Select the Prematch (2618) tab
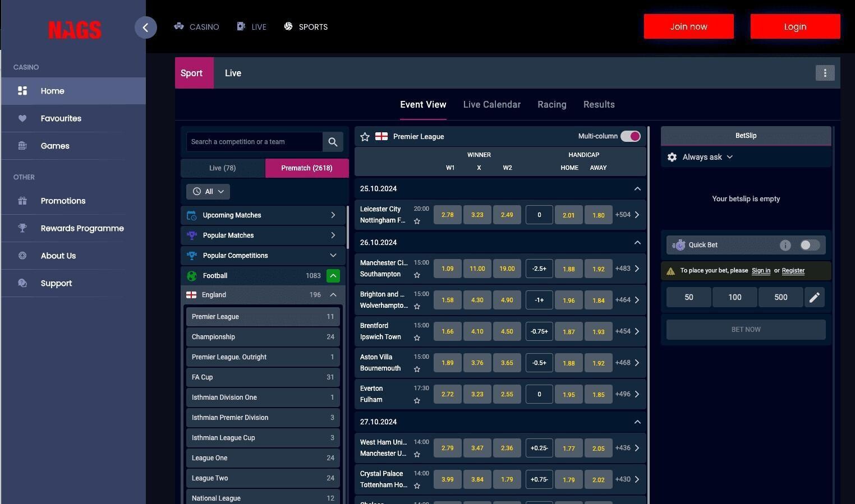855x504 pixels. (x=307, y=168)
